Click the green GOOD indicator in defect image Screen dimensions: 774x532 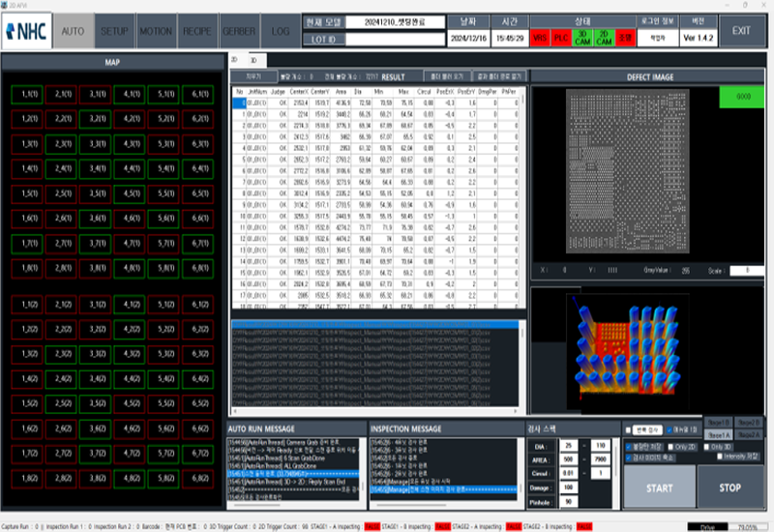coord(743,98)
